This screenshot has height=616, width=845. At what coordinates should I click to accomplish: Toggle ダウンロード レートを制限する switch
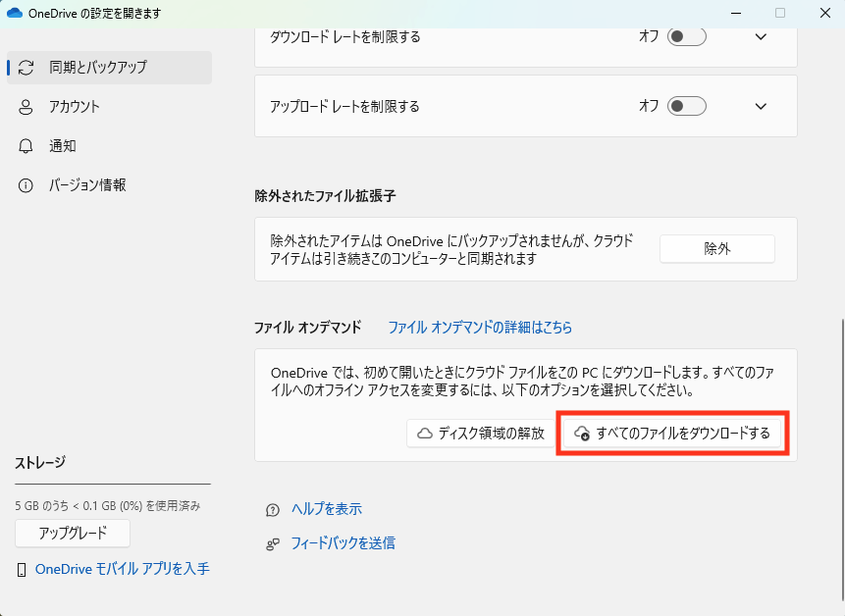[687, 36]
